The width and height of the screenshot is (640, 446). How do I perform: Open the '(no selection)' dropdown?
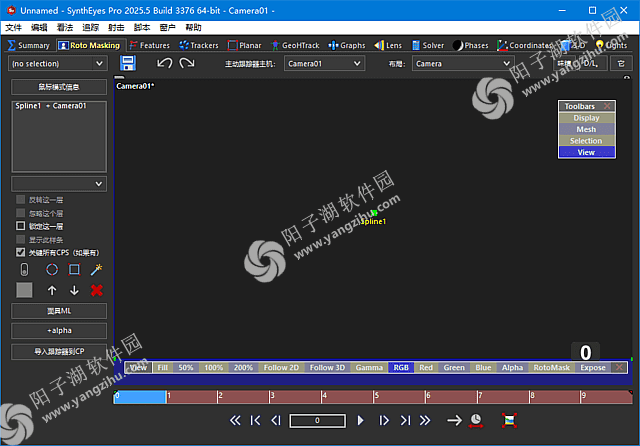coord(58,64)
